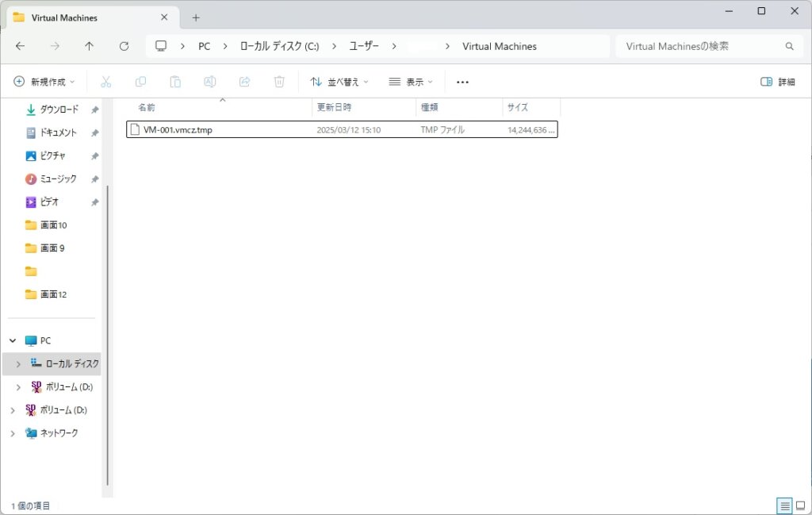This screenshot has width=812, height=515.
Task: Expand the ネットワーク tree node
Action: (13, 433)
